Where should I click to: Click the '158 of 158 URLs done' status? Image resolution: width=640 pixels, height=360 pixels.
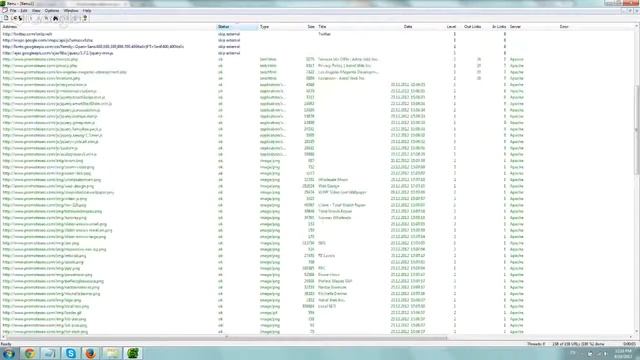coord(578,344)
